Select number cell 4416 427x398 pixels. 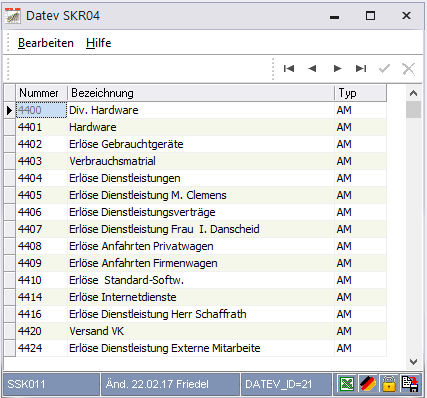[x=41, y=314]
